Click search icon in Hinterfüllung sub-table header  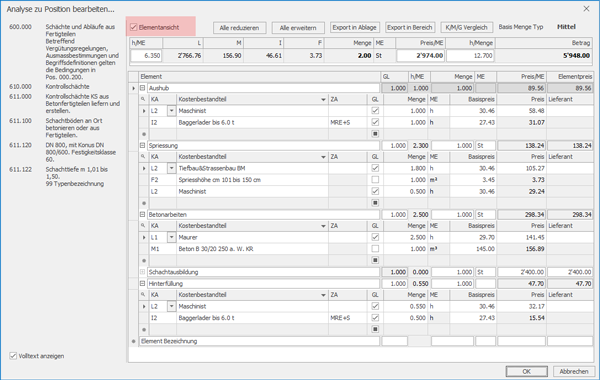coord(143,295)
